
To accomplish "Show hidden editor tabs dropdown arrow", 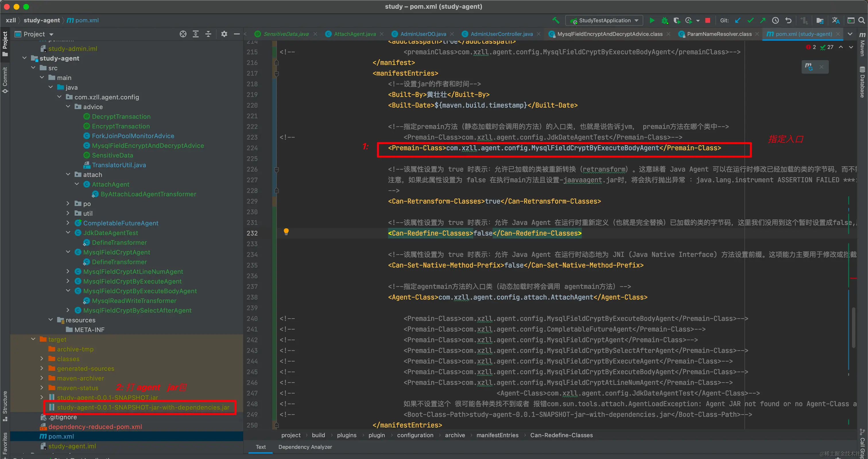I will (x=850, y=34).
